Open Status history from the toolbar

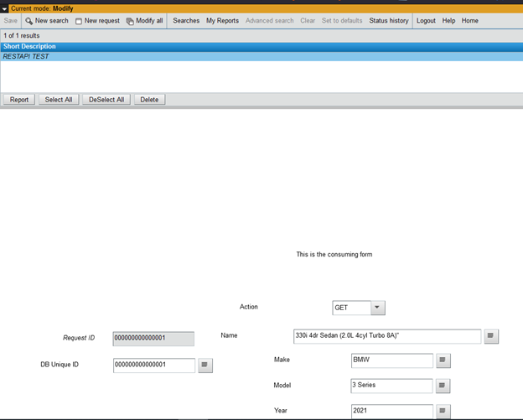coord(389,21)
